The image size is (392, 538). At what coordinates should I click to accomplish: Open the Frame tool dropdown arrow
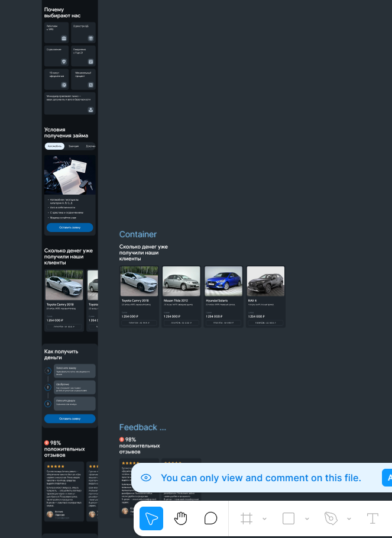click(264, 519)
